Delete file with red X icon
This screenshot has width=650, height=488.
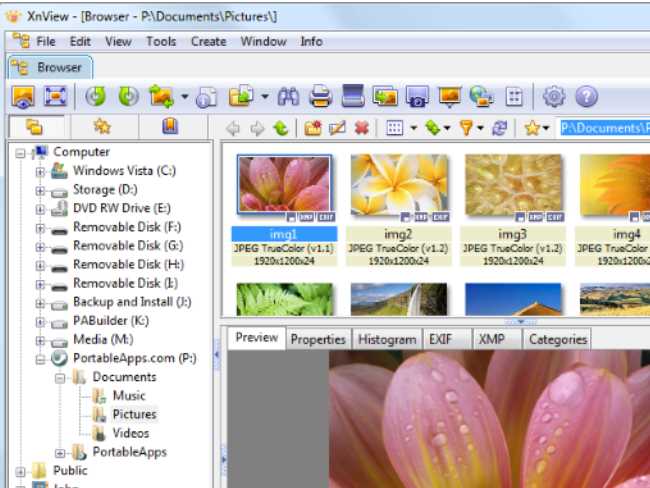pos(362,128)
